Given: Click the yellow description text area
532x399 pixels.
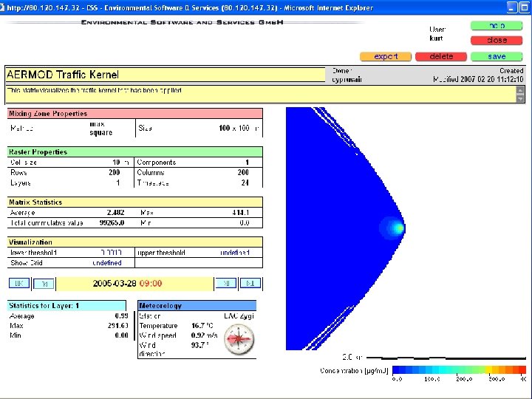Looking at the screenshot, I should (259, 94).
